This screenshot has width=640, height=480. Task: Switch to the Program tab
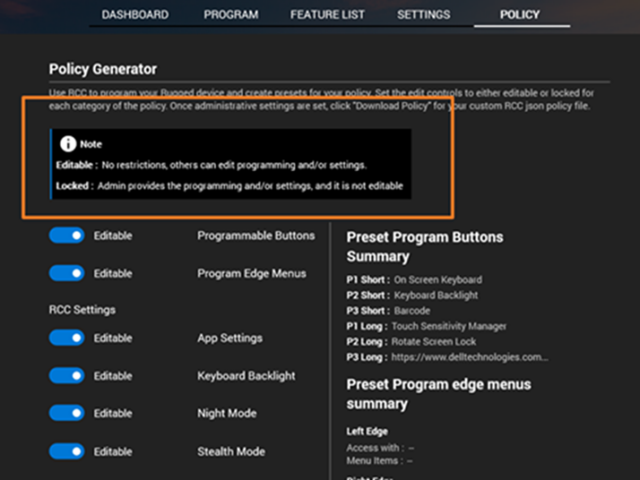231,15
